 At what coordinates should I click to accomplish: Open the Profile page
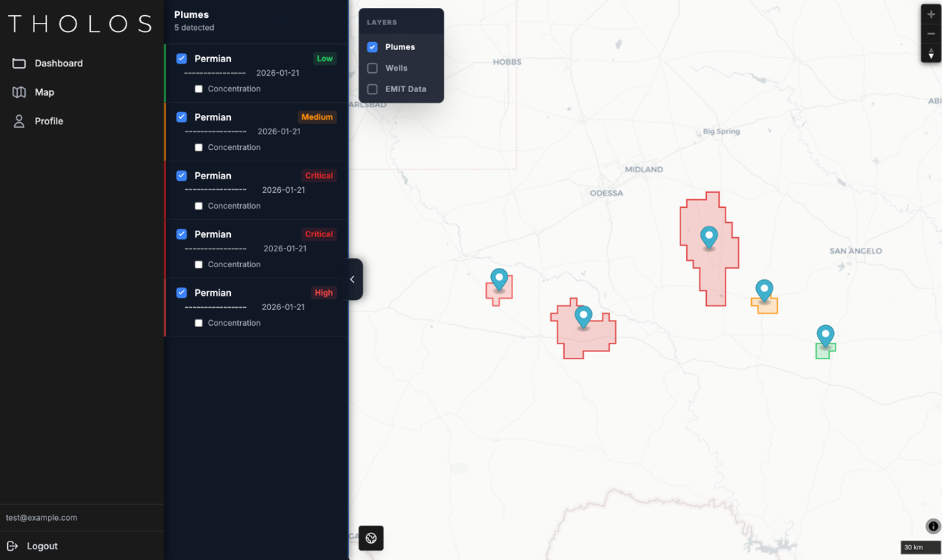point(49,121)
